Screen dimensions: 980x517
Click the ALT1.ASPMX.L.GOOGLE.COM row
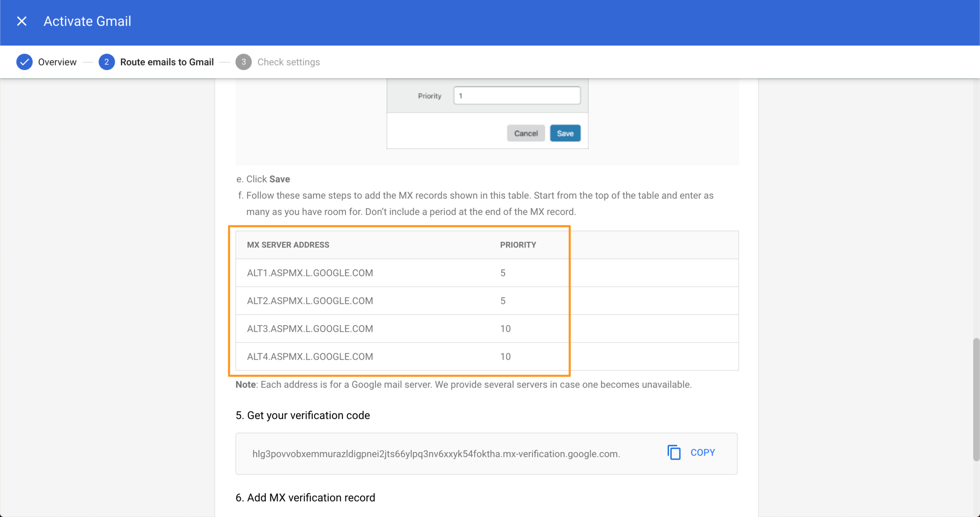click(310, 273)
